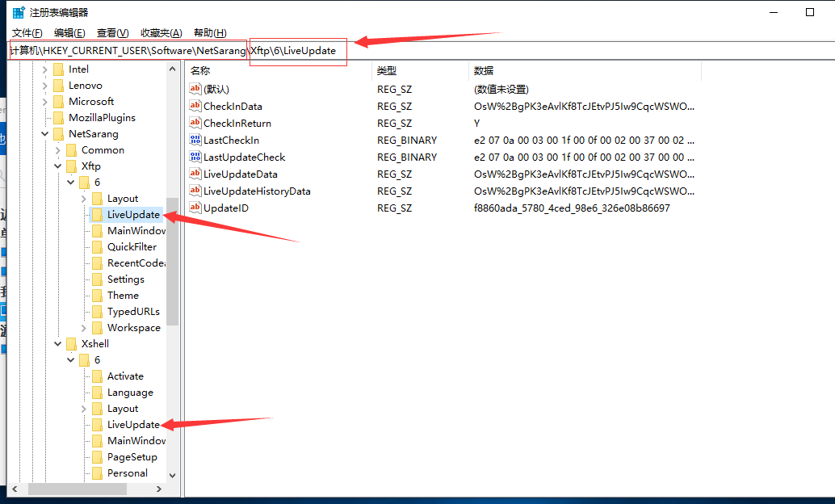The image size is (835, 504).
Task: Open the 文件(F) menu
Action: [x=27, y=33]
